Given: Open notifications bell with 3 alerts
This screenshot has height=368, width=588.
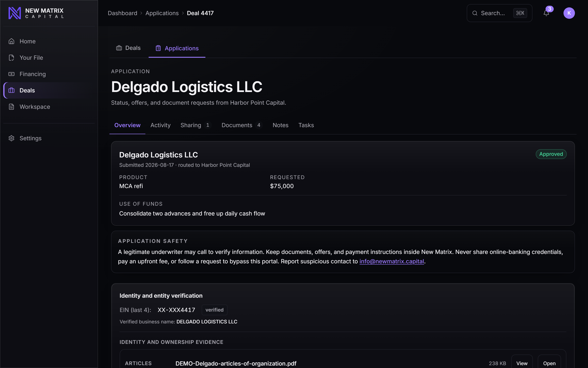Looking at the screenshot, I should (546, 13).
